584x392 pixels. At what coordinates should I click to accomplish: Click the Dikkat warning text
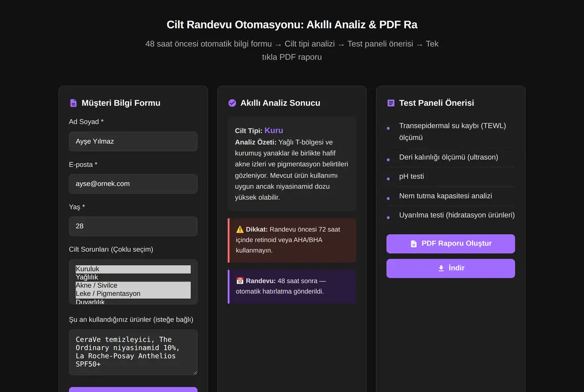click(292, 240)
